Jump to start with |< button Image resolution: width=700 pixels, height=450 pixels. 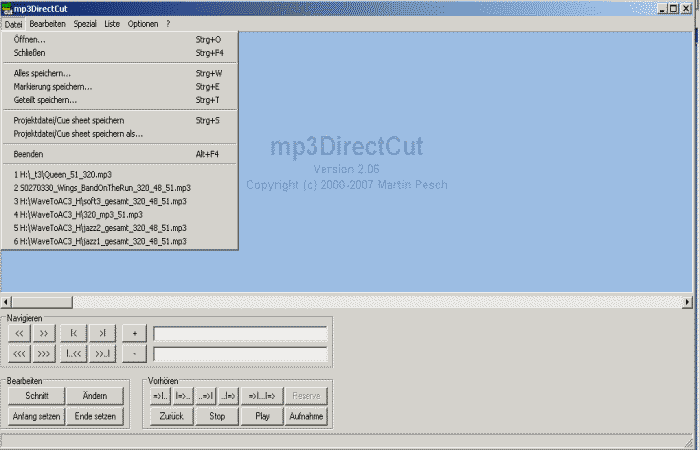point(74,333)
